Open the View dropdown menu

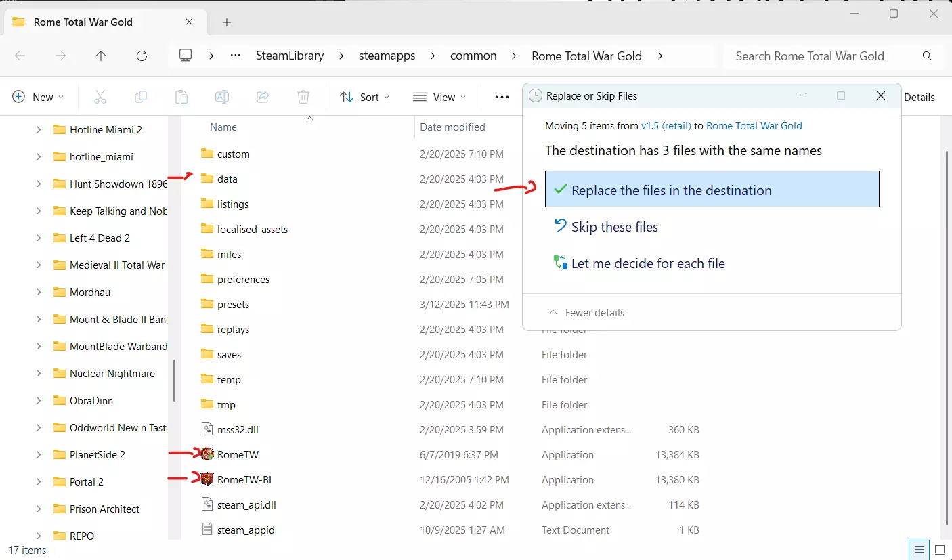(439, 97)
